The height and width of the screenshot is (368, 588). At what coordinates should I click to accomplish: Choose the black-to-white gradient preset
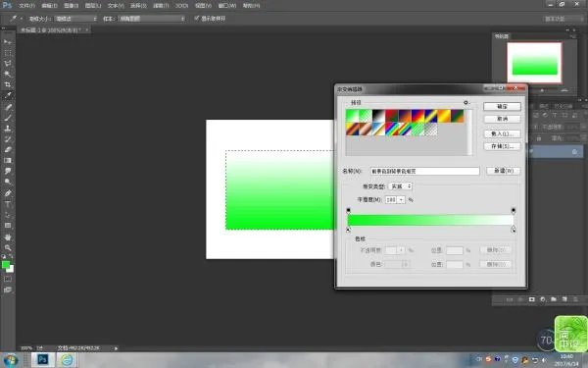pyautogui.click(x=378, y=116)
